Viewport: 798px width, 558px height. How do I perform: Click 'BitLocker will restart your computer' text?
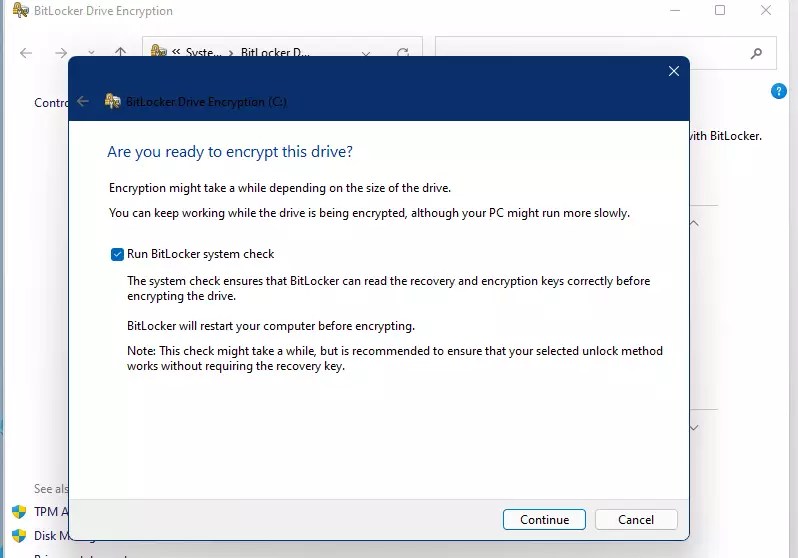271,326
